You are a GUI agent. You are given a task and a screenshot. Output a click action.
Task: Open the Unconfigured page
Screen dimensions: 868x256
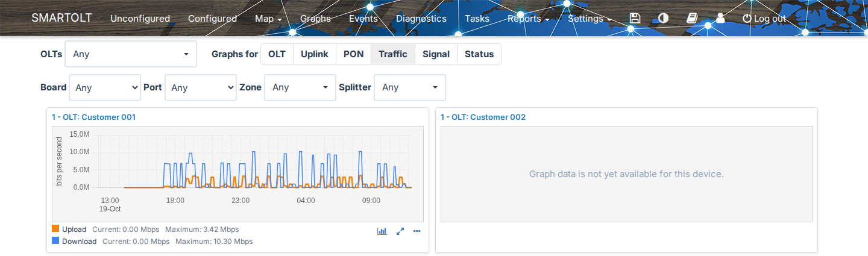[x=140, y=19]
